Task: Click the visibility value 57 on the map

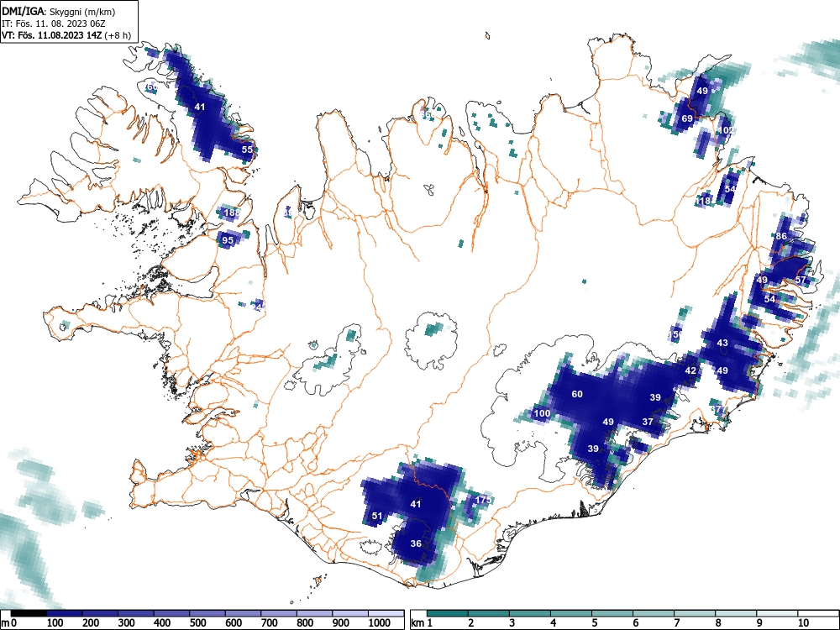Action: pyautogui.click(x=801, y=280)
